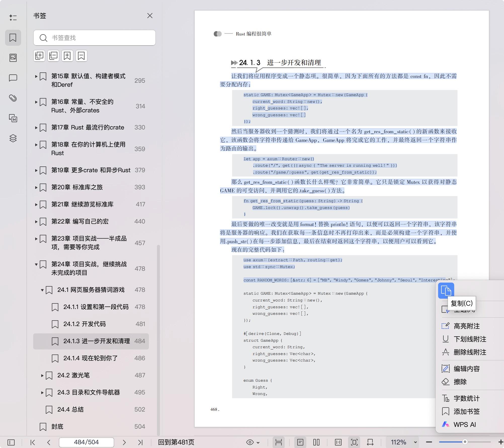Click expand all bookmarks icon
The image size is (504, 448).
point(39,56)
